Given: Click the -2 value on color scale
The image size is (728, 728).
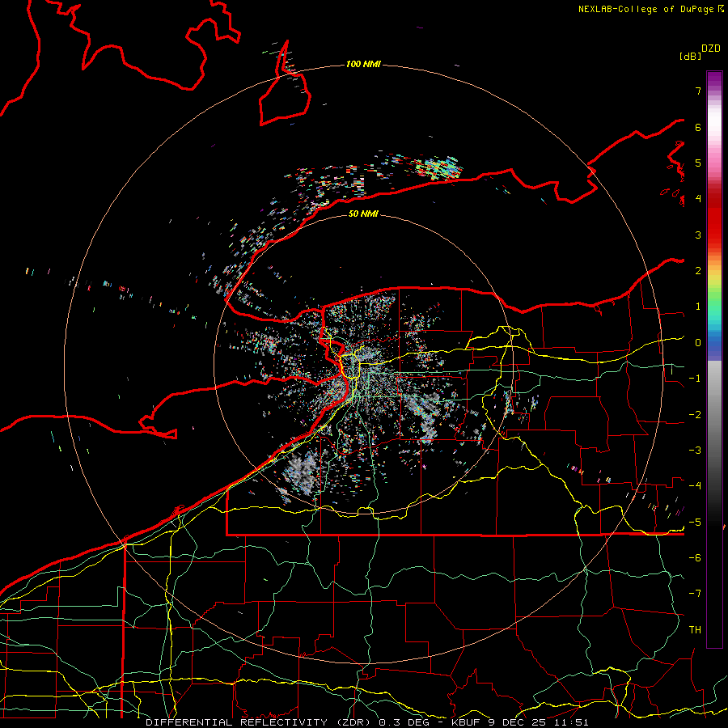Looking at the screenshot, I should 695,415.
